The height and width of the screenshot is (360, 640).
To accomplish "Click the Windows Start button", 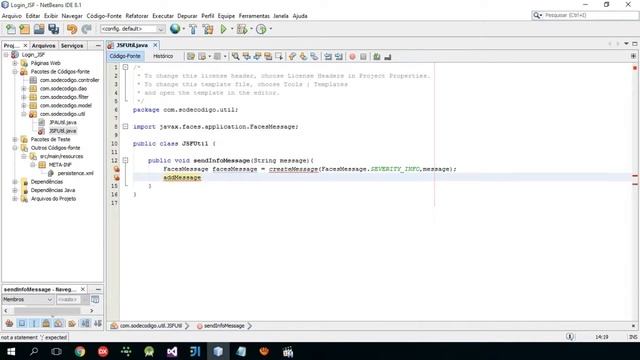I will coord(11,351).
